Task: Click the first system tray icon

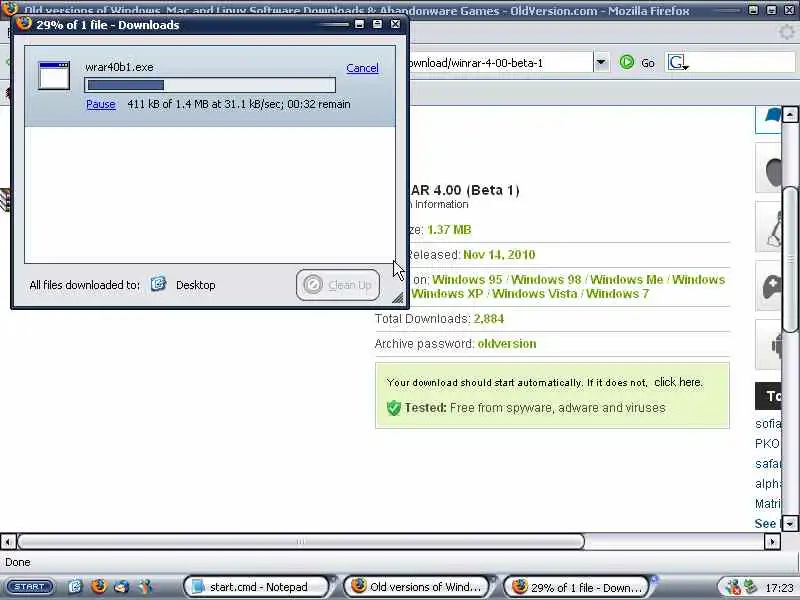Action: [733, 587]
